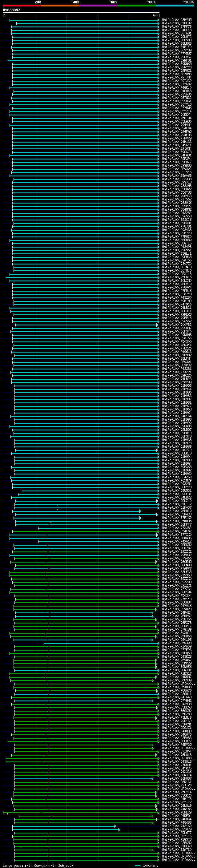Select the UniRef100_O60198 label
The image size is (197, 868).
tap(177, 640)
